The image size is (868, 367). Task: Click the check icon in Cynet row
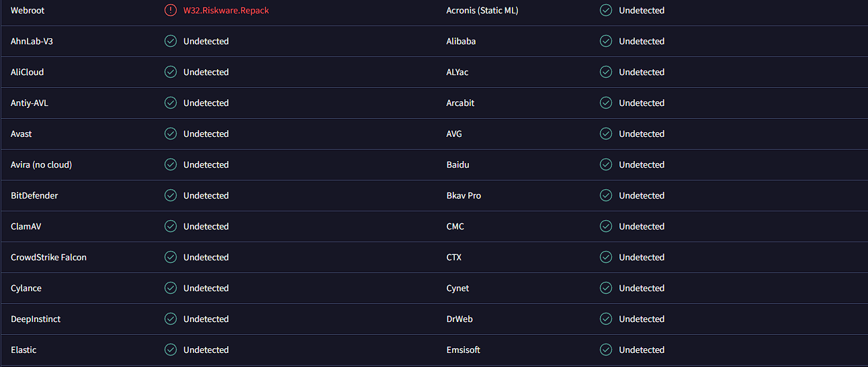coord(606,289)
